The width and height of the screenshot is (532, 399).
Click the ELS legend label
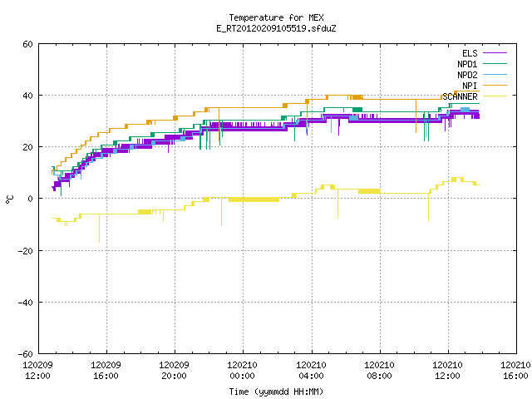coord(470,53)
